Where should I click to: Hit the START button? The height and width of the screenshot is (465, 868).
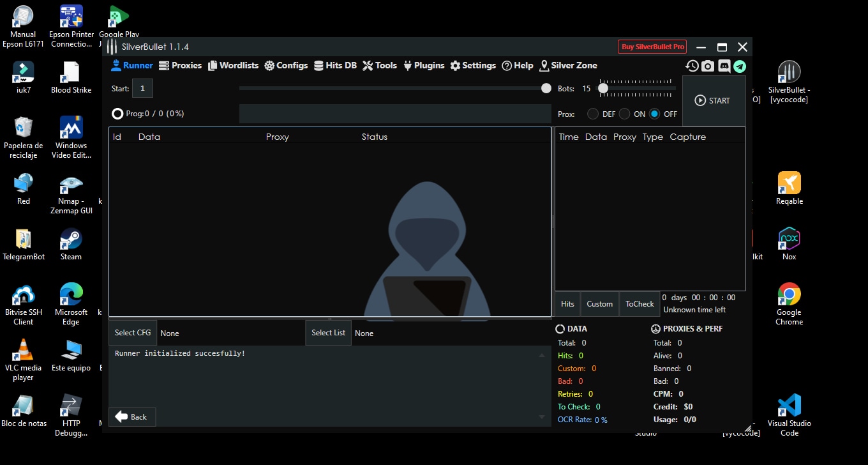point(714,100)
